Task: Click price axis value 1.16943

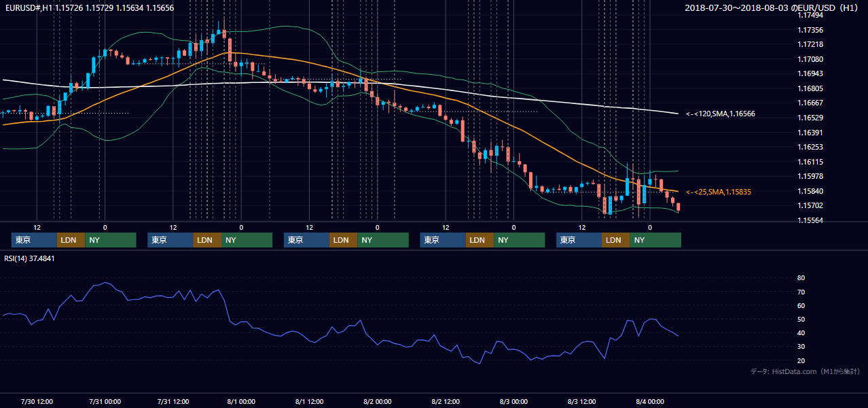Action: coord(810,74)
